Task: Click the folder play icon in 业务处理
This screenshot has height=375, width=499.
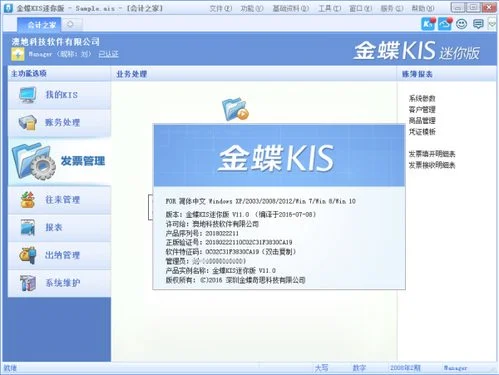Action: point(235,109)
